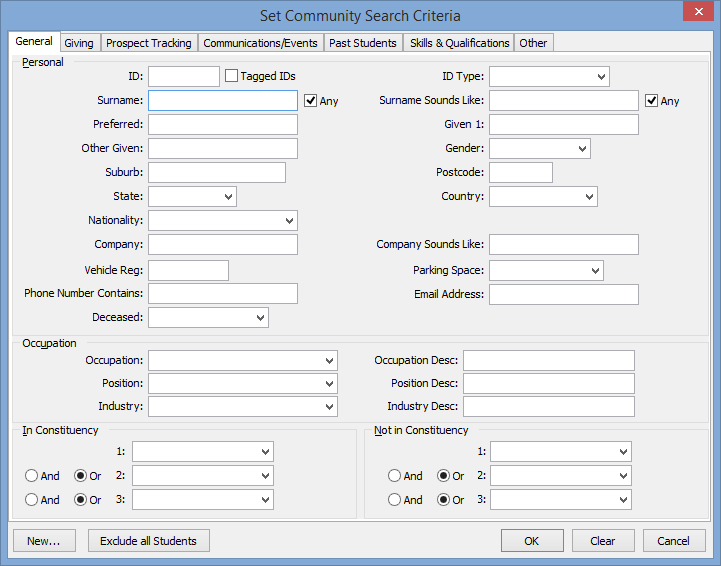Close the Set Community Search Criteria window
Screen dimensions: 721x566
coord(698,11)
